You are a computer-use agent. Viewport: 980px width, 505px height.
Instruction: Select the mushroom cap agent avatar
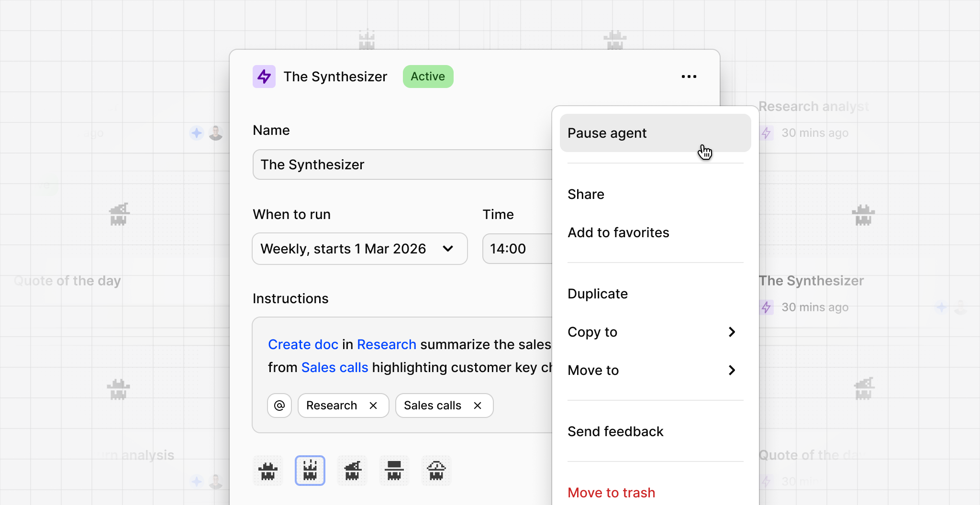tap(436, 471)
